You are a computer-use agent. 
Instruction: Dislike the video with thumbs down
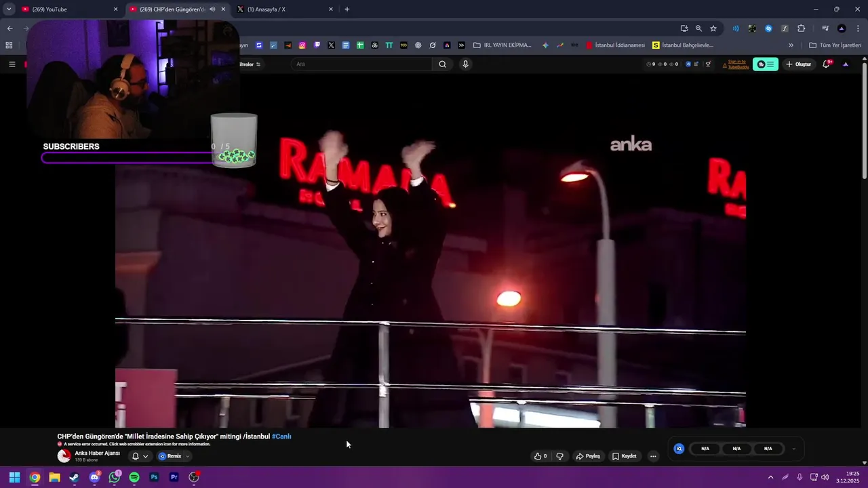tap(559, 456)
